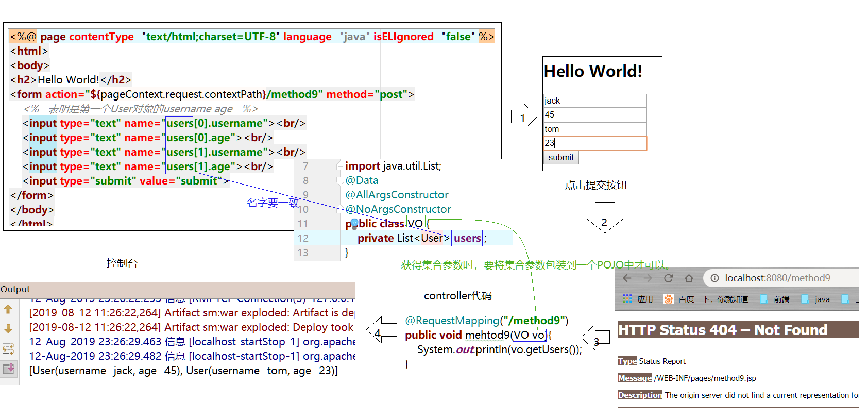Click the @AllArgsConstructor annotation
The height and width of the screenshot is (418, 868).
[x=397, y=195]
